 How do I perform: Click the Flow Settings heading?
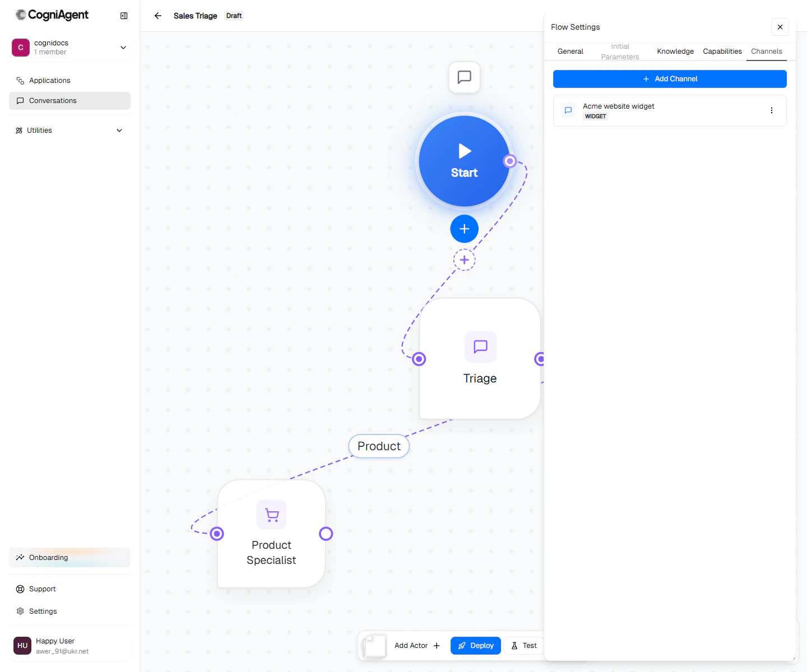[576, 27]
